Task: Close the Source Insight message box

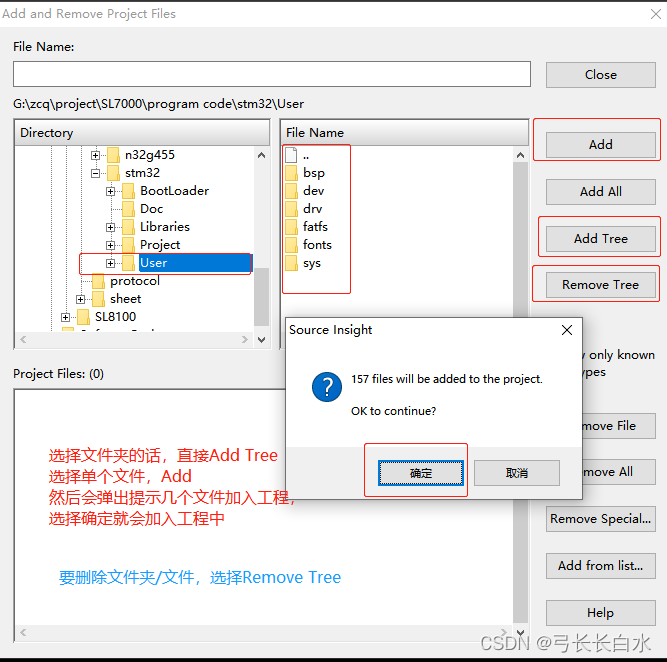Action: [567, 330]
